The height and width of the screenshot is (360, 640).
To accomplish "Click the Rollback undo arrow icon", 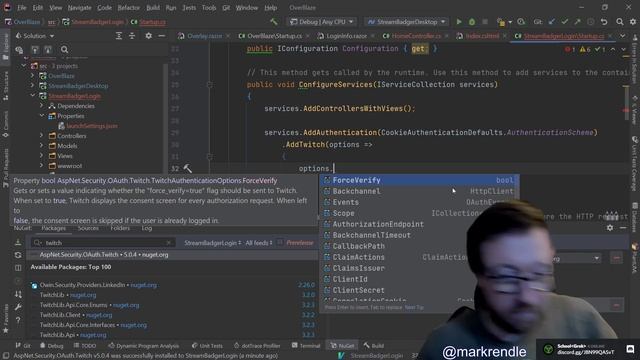I will [604, 22].
